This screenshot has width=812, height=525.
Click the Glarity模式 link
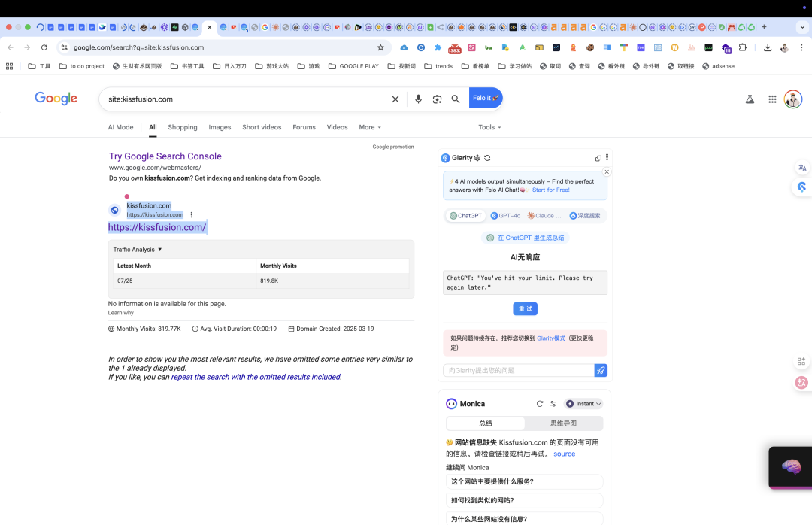[x=551, y=338]
